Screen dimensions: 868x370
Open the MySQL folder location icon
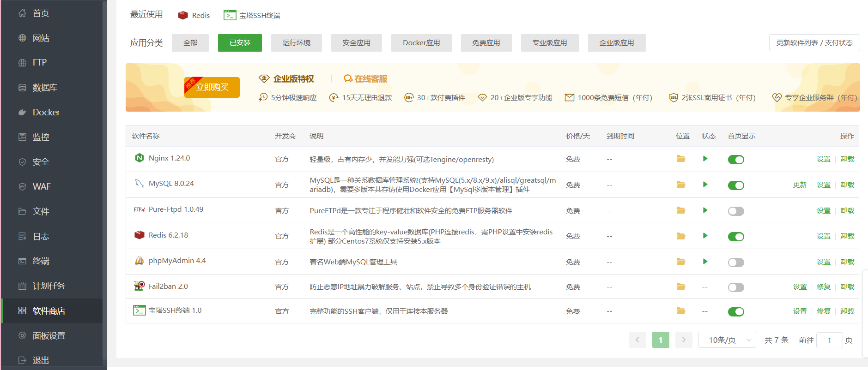(x=681, y=185)
